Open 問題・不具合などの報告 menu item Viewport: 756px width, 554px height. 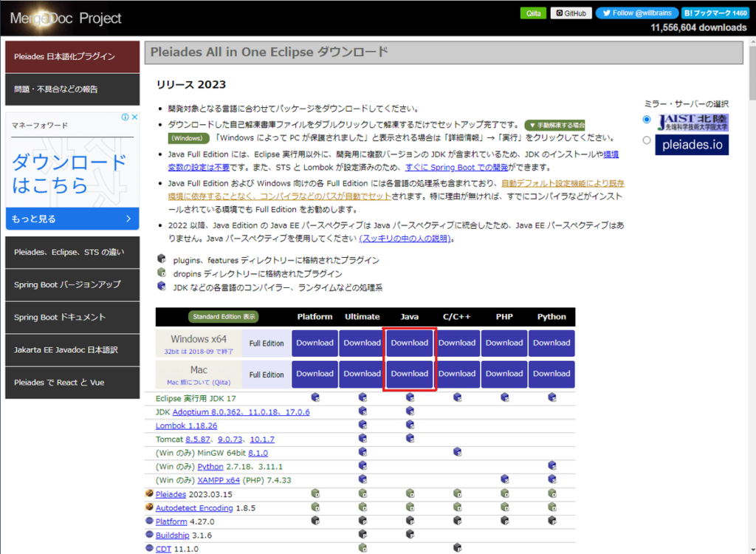point(72,89)
